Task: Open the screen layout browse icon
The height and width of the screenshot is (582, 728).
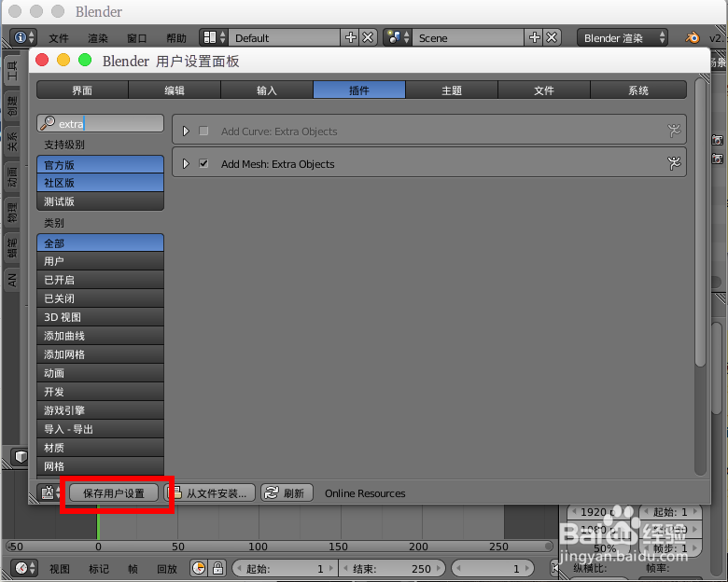Action: (x=210, y=37)
